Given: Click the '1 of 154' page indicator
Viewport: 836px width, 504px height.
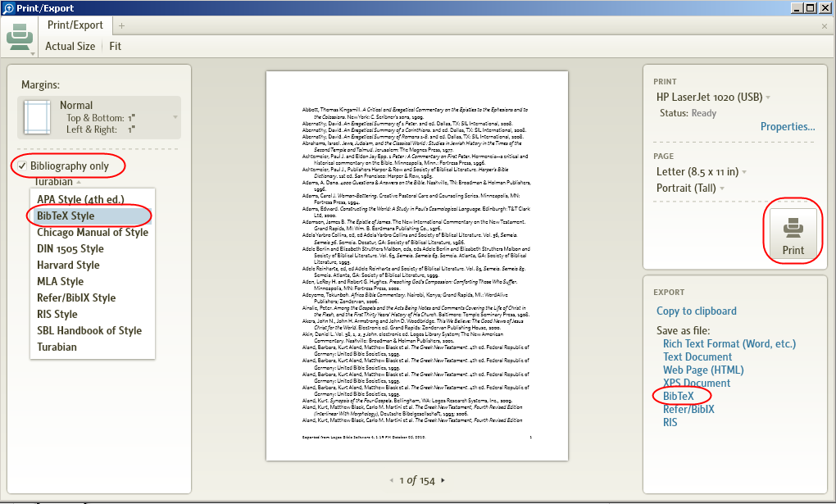Looking at the screenshot, I should [x=417, y=480].
